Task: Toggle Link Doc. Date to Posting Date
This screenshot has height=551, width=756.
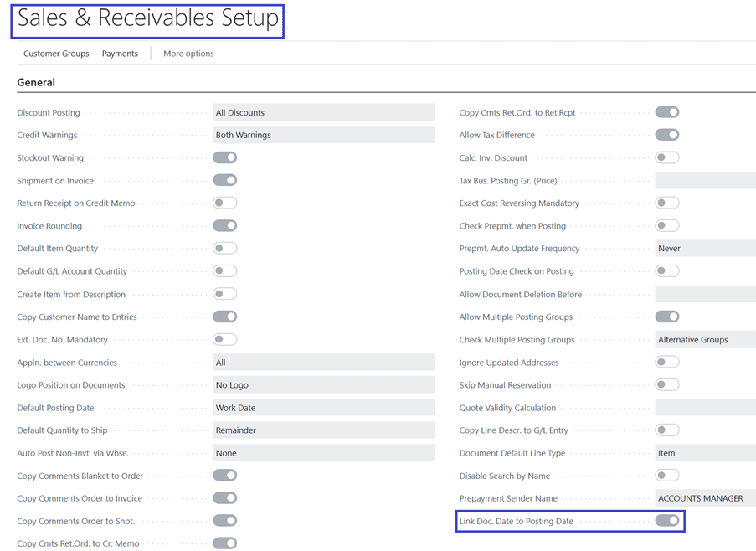Action: point(666,521)
